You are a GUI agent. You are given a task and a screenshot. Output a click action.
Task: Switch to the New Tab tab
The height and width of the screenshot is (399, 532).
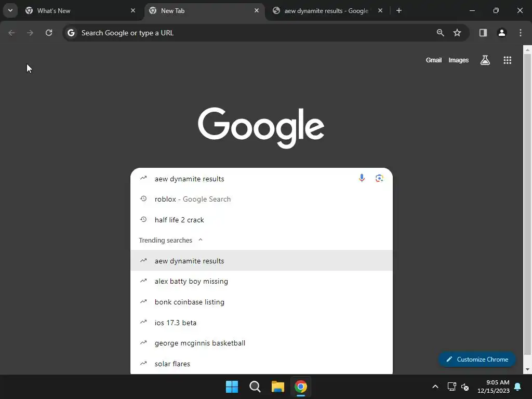click(205, 10)
